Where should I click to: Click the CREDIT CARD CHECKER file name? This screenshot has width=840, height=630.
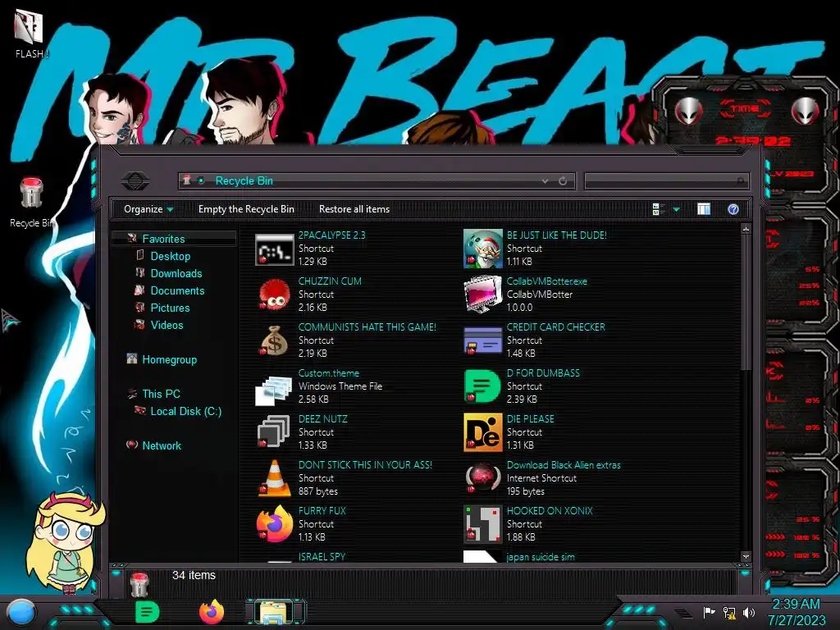click(x=556, y=326)
